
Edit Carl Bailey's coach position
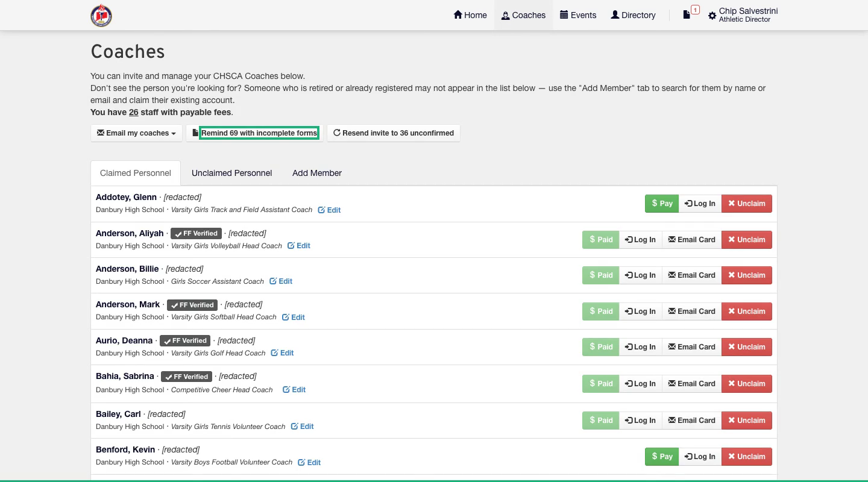point(302,427)
